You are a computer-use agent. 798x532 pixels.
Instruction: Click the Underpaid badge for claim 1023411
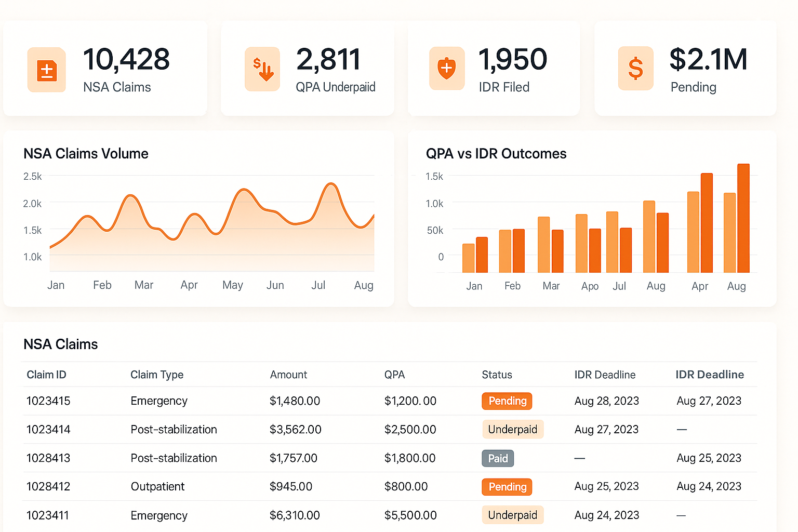(513, 515)
